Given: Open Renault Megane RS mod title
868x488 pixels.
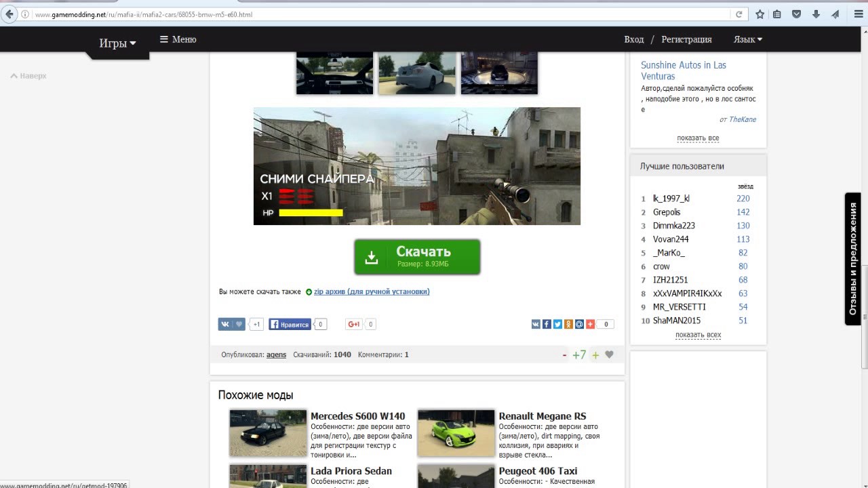Looking at the screenshot, I should coord(542,416).
